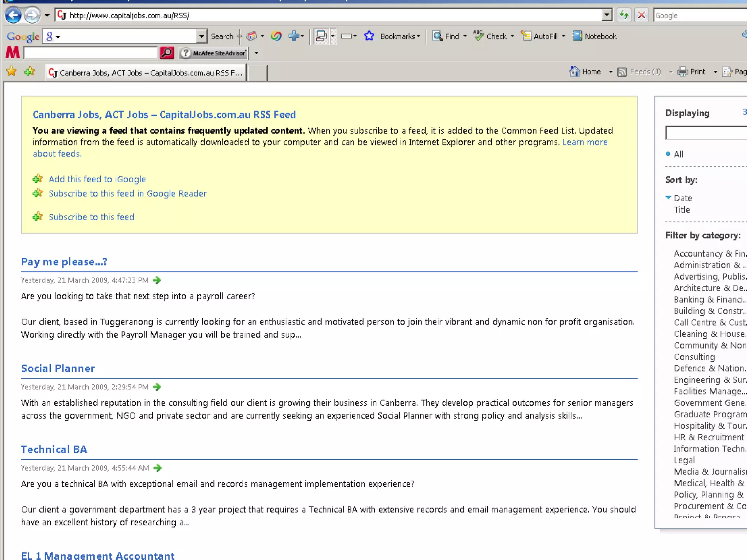747x560 pixels.
Task: Click the McAfee red search magnifier icon
Action: tap(167, 53)
